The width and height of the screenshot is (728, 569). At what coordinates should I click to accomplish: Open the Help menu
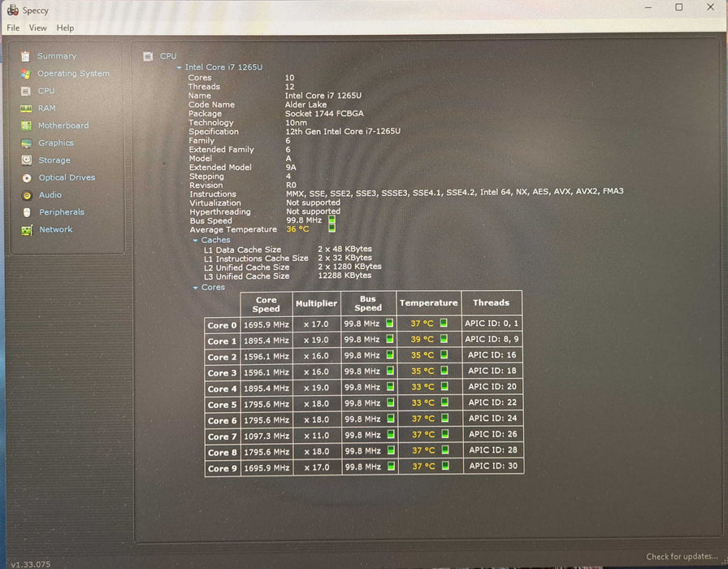[65, 28]
